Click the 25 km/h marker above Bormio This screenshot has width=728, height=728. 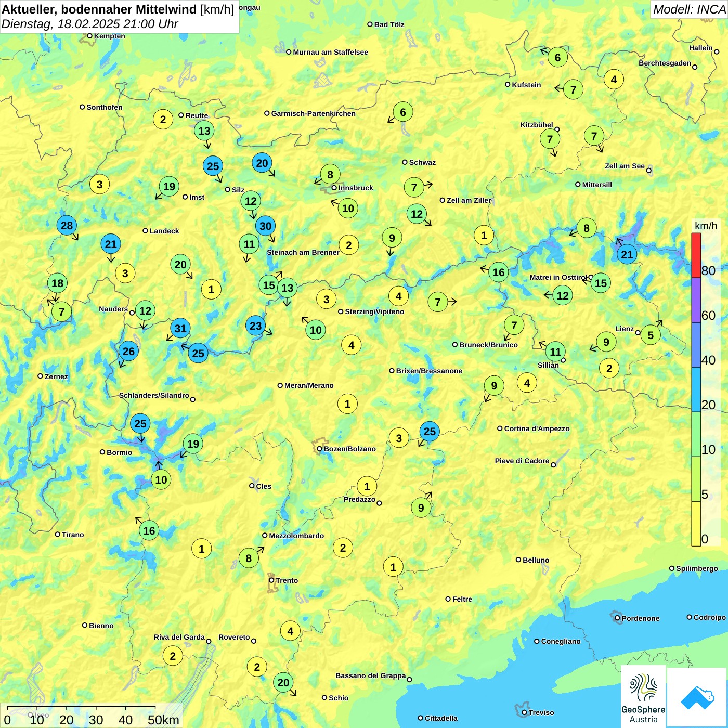pyautogui.click(x=140, y=423)
